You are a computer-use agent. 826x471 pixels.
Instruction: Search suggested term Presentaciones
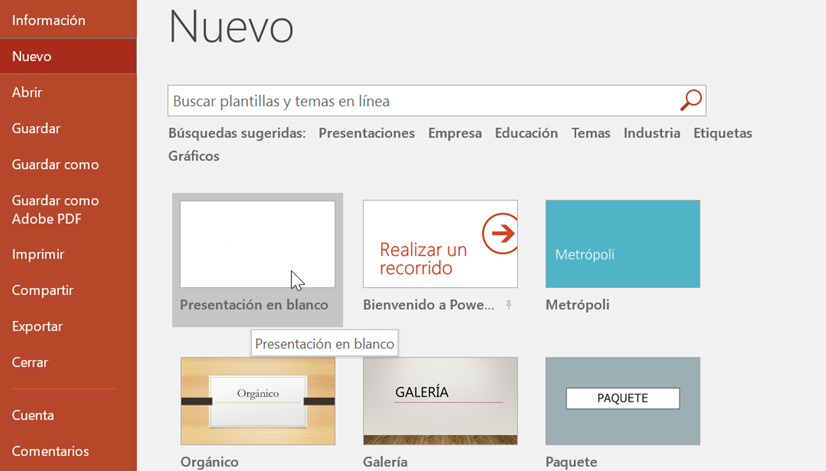pos(367,133)
